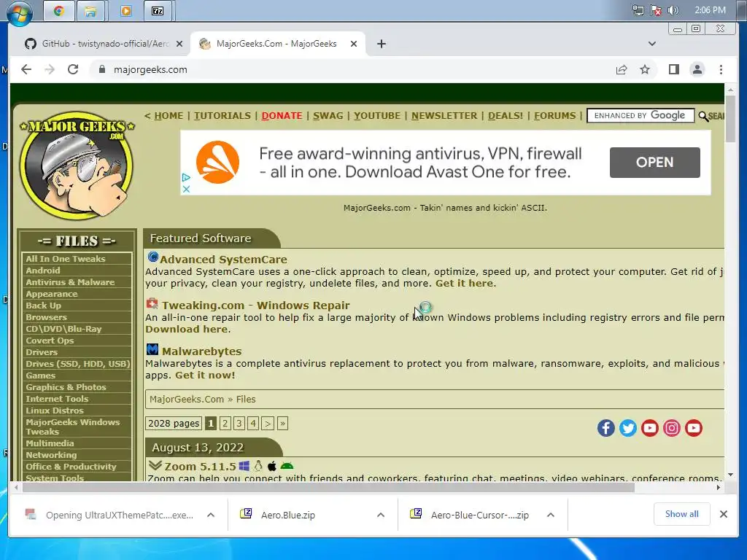
Task: Click the Major Geeks mascot logo
Action: click(x=77, y=166)
